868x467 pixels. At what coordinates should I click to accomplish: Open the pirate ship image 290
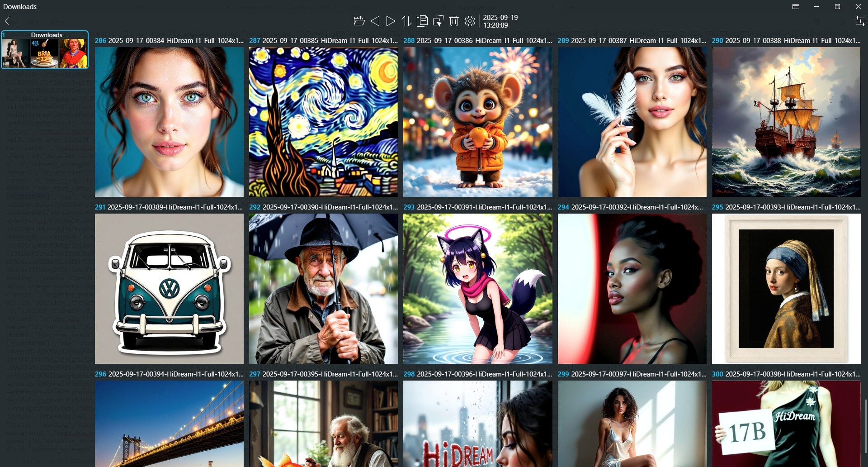pyautogui.click(x=786, y=122)
